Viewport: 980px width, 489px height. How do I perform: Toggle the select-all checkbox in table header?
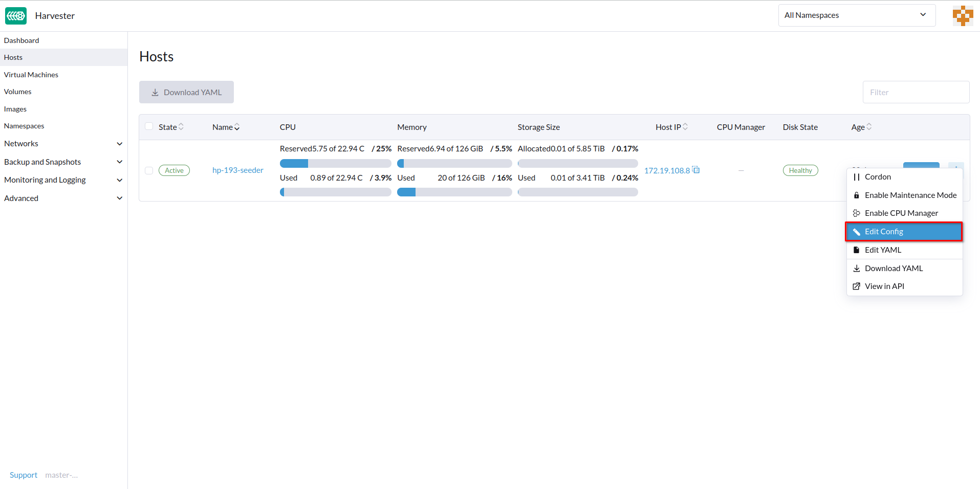tap(148, 126)
